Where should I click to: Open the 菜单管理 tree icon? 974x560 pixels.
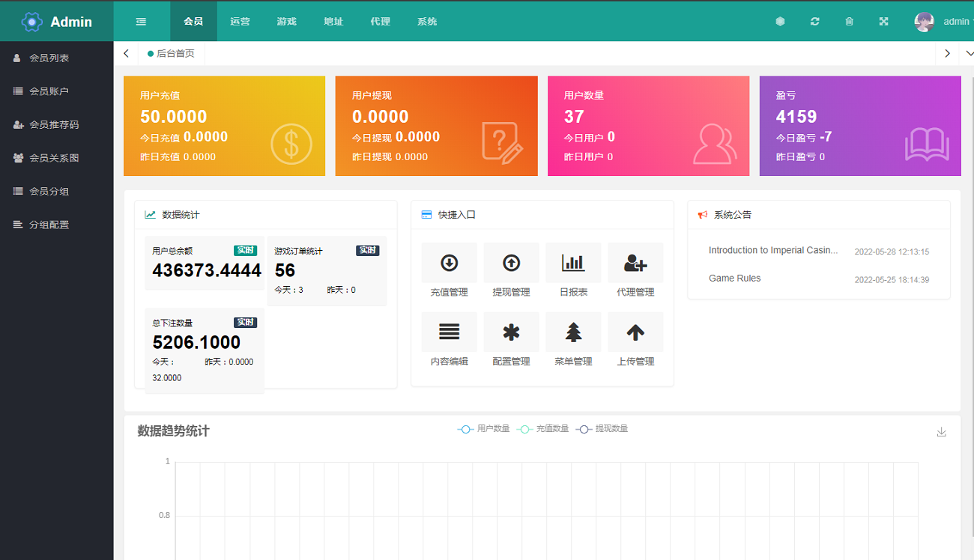point(573,332)
